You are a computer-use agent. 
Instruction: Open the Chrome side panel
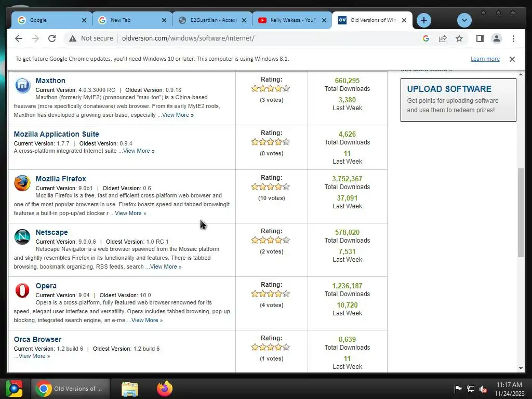(480, 38)
